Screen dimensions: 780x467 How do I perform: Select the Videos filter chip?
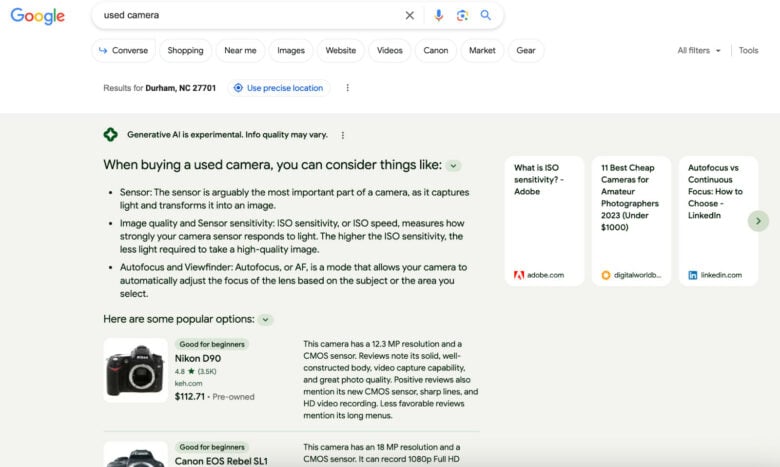click(x=390, y=50)
